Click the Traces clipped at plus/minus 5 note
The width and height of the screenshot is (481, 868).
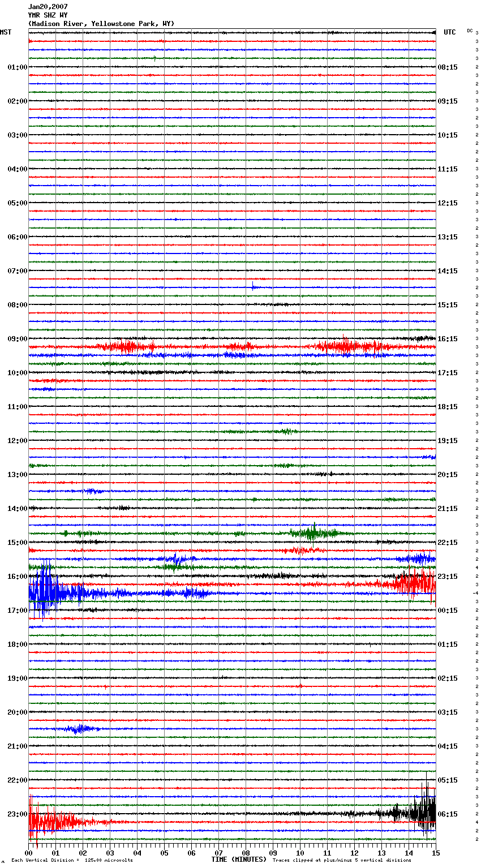[x=342, y=861]
